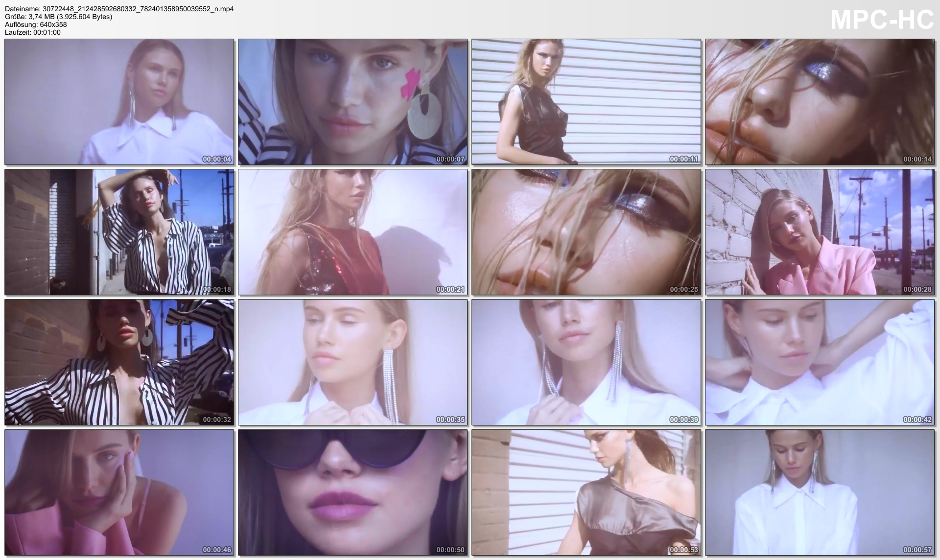This screenshot has width=940, height=560.
Task: Choose the frame at 00:00:35
Action: pos(352,362)
